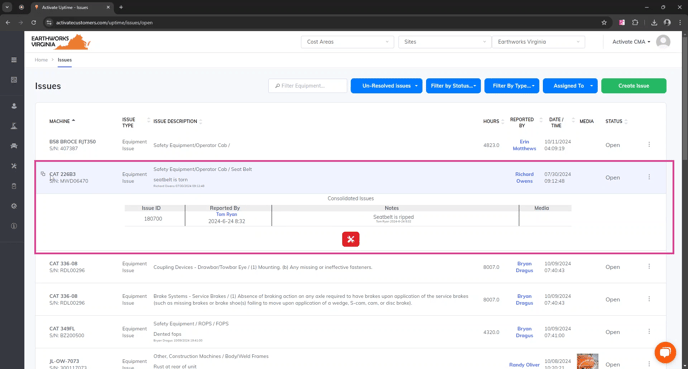Sort table by Hours column
The width and height of the screenshot is (688, 369).
493,121
